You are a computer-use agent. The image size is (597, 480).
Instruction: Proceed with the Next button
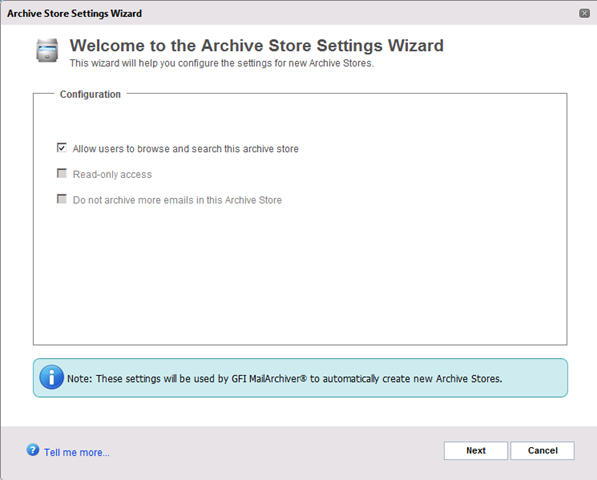point(476,451)
